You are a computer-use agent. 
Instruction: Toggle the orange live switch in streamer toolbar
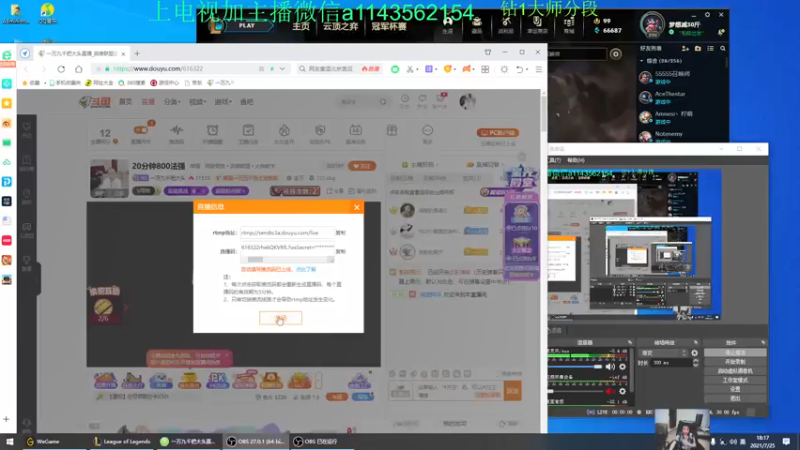[140, 131]
